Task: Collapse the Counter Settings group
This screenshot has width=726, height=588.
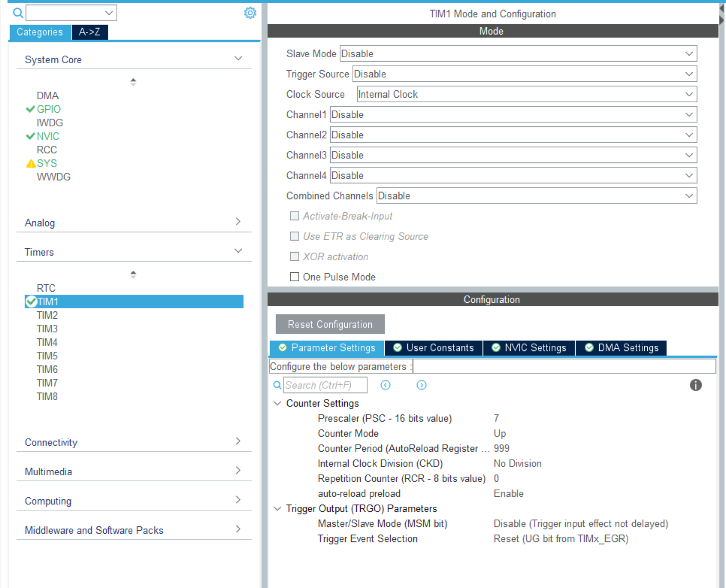Action: point(277,404)
